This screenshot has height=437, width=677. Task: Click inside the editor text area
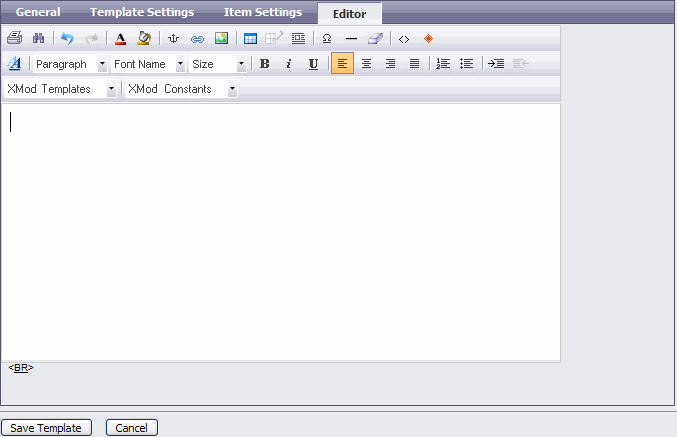(281, 232)
